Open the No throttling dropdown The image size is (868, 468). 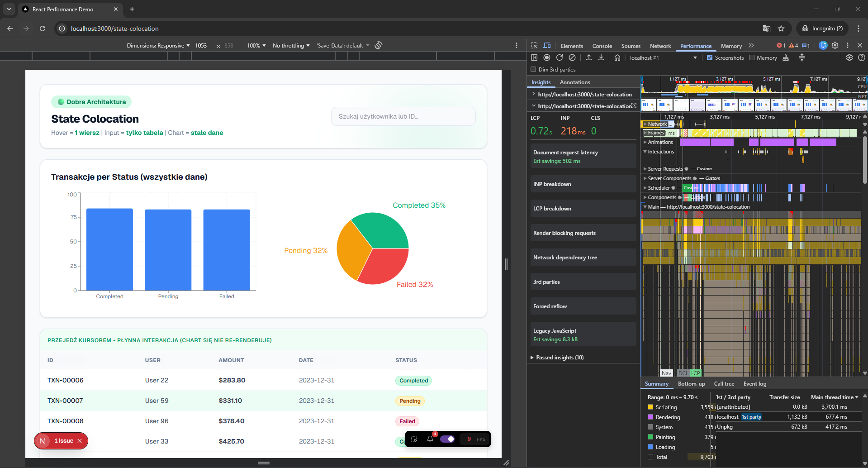click(x=291, y=46)
